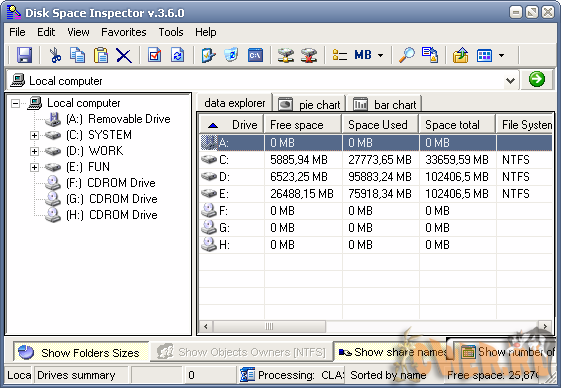Expand the (E:) FUN drive node
Image resolution: width=561 pixels, height=388 pixels.
[x=34, y=167]
